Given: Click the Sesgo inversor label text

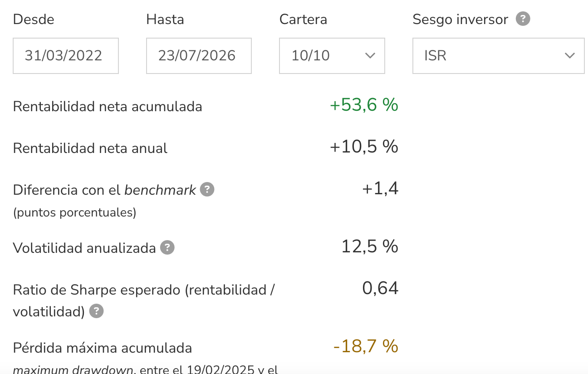Looking at the screenshot, I should click(461, 20).
